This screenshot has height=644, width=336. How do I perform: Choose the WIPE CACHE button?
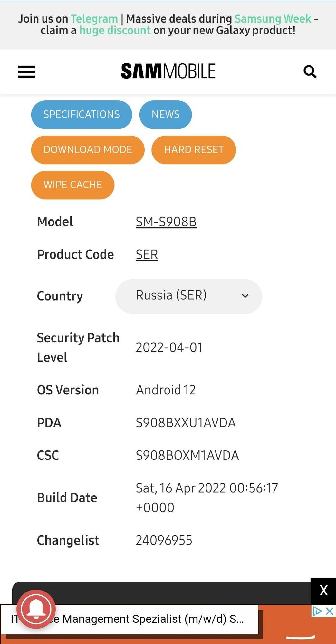(73, 185)
